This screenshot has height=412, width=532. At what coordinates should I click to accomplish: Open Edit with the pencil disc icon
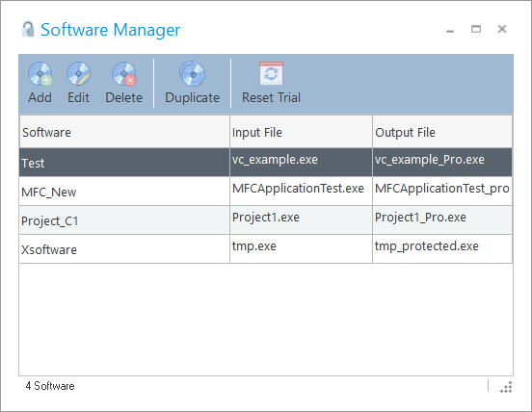click(79, 73)
